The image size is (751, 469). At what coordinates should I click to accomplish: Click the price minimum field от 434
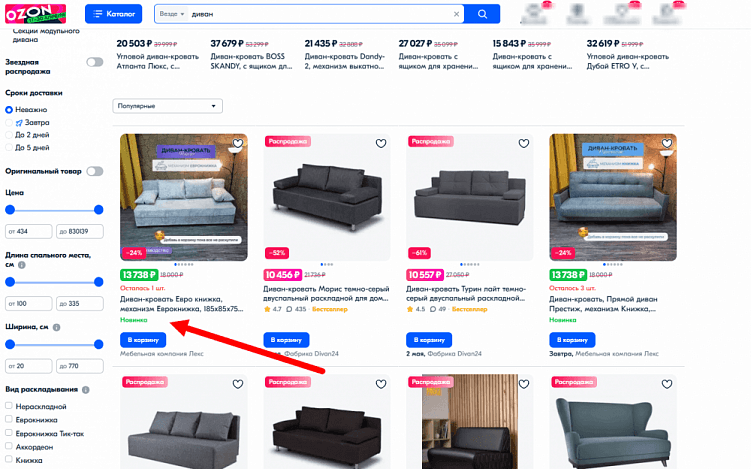tap(29, 231)
